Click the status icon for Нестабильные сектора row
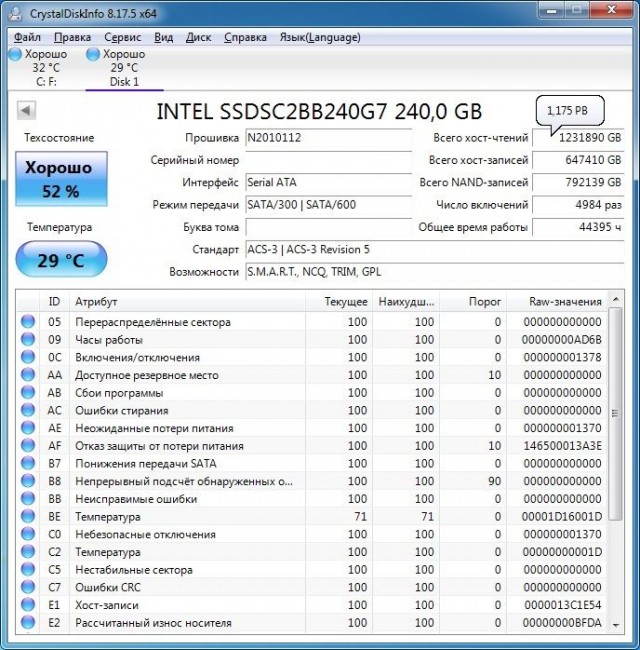 [x=28, y=570]
